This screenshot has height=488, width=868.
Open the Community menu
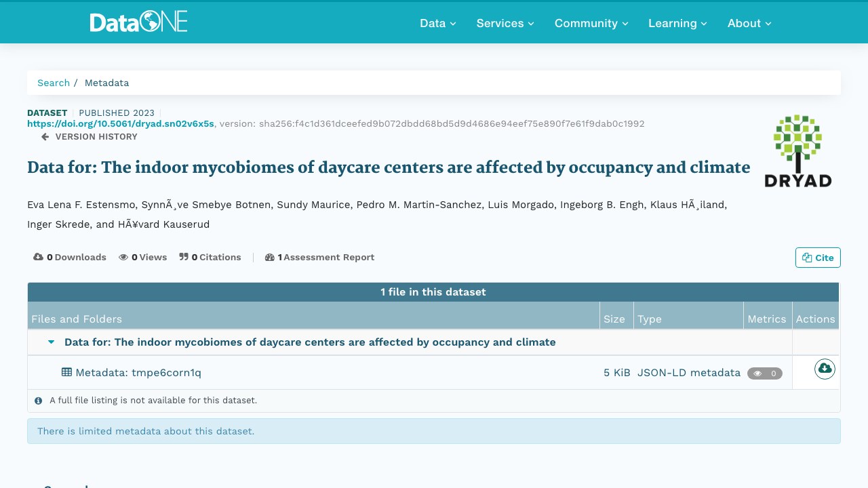pyautogui.click(x=591, y=23)
